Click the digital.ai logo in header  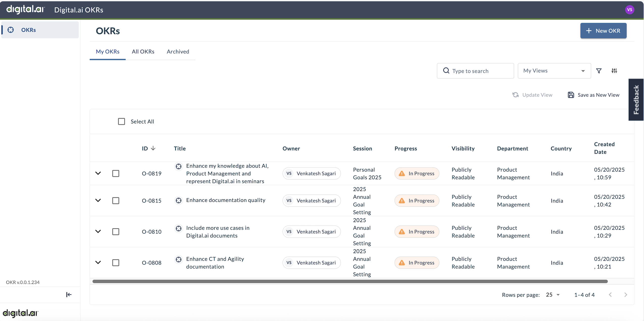(x=25, y=10)
